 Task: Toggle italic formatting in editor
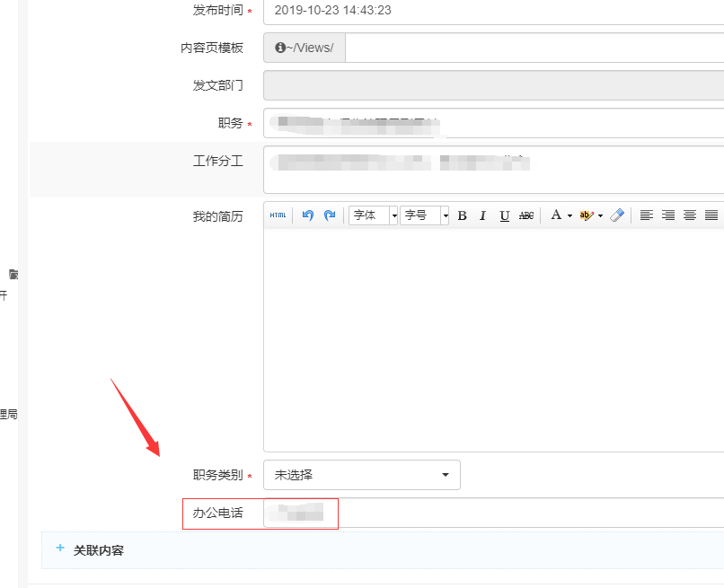coord(482,215)
